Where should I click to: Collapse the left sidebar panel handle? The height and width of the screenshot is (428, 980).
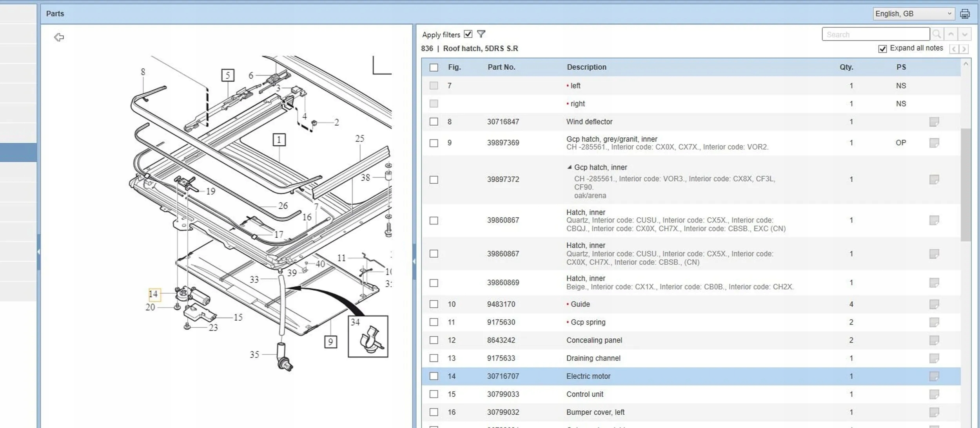click(38, 252)
